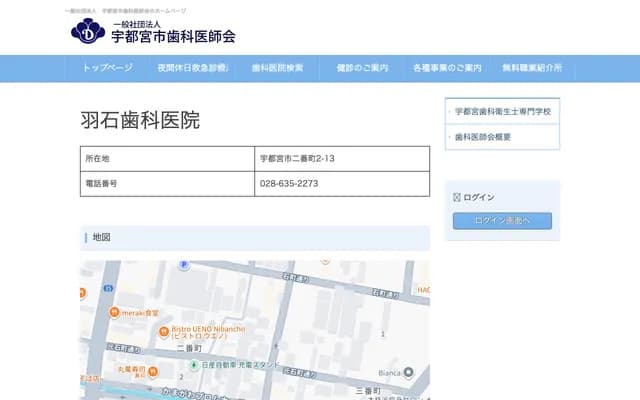Click the parking P marker on map
Image resolution: width=640 pixels, height=400 pixels.
tap(184, 266)
